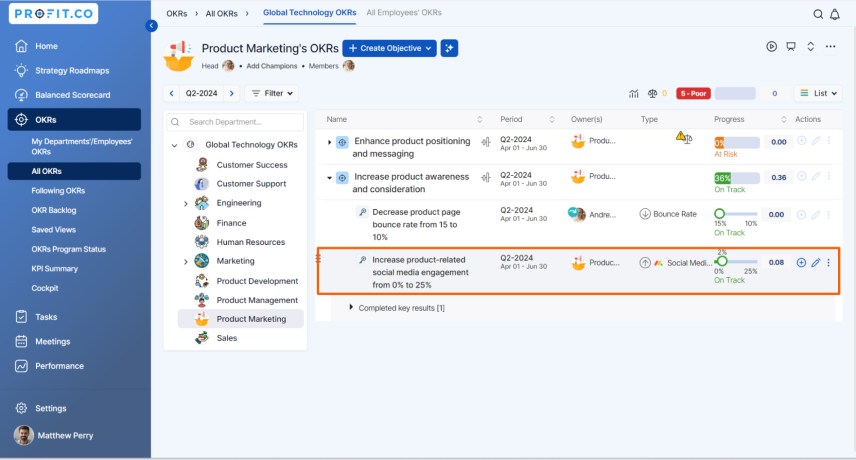Edit social media engagement key result pencil

(816, 262)
